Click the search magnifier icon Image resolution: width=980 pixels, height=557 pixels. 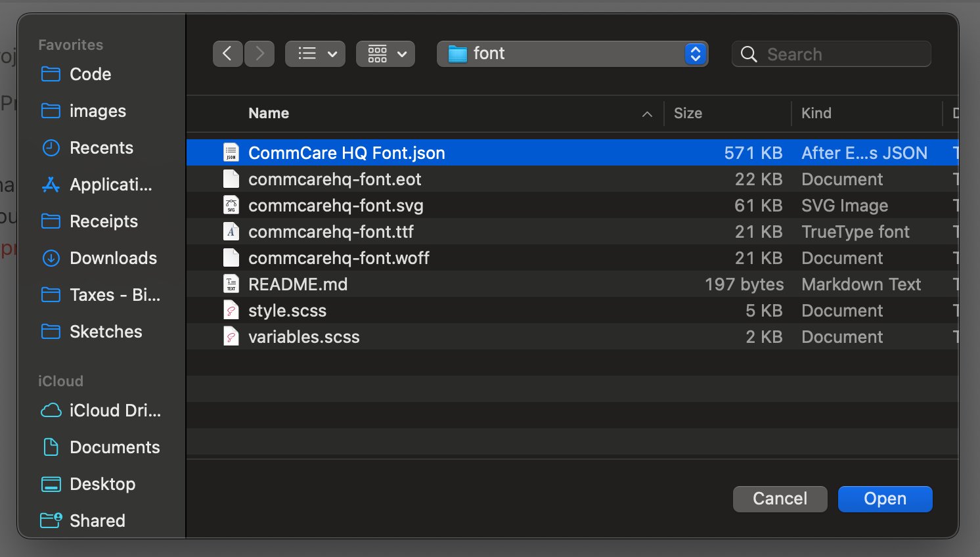[x=749, y=54]
